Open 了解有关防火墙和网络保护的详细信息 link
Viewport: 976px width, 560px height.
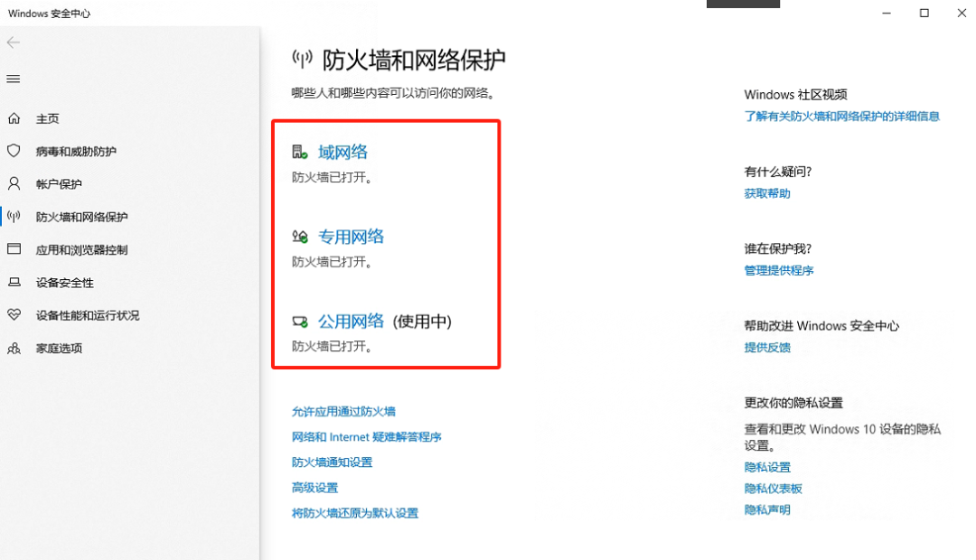pyautogui.click(x=841, y=117)
